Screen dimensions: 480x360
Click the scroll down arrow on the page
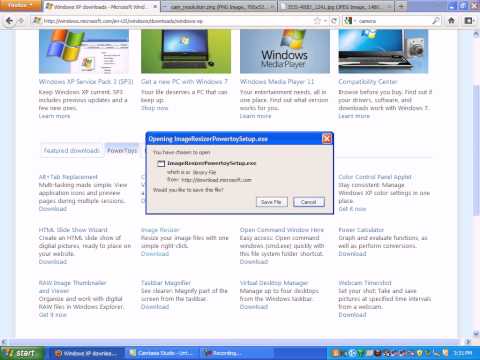476,333
